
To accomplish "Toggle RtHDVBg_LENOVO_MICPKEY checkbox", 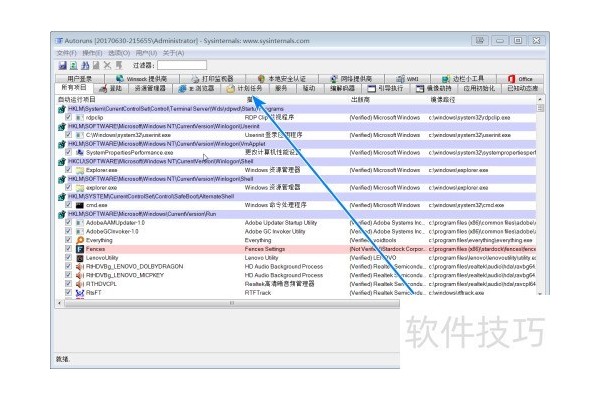I will click(68, 275).
